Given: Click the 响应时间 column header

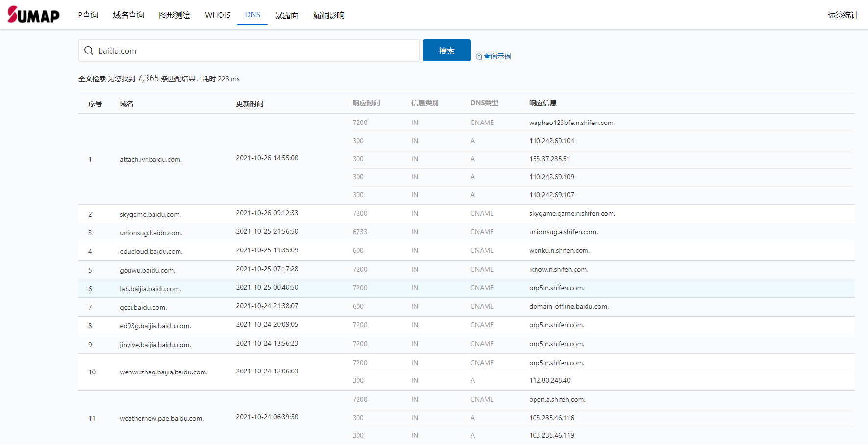Looking at the screenshot, I should tap(366, 103).
